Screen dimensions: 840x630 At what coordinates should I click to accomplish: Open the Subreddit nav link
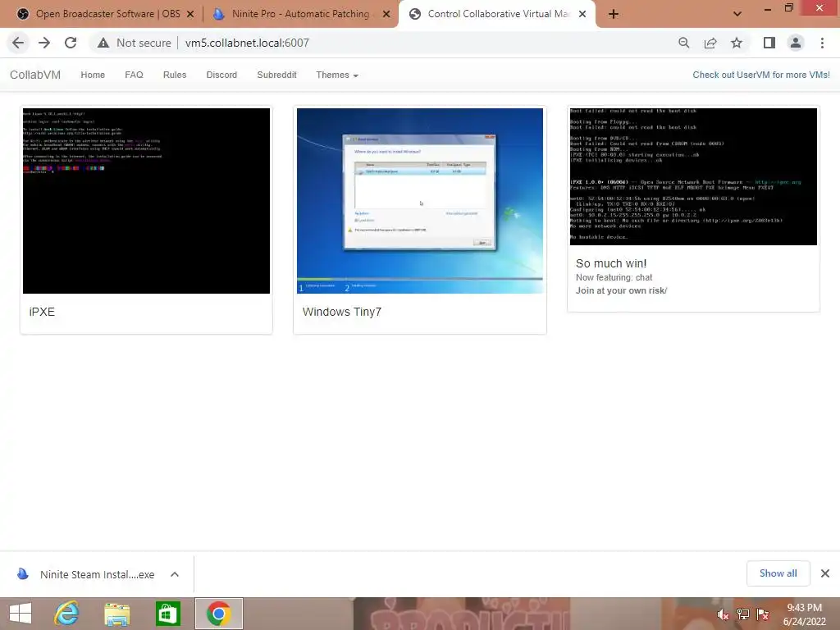[276, 75]
